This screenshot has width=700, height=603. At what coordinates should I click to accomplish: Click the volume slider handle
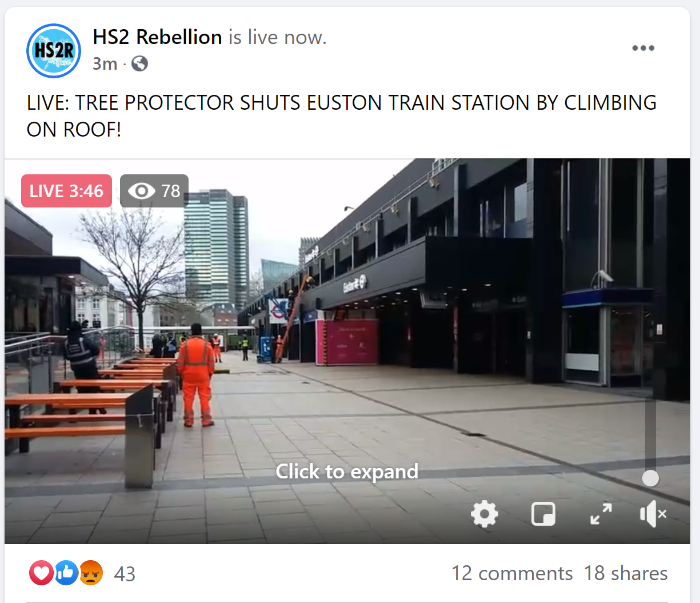[650, 478]
